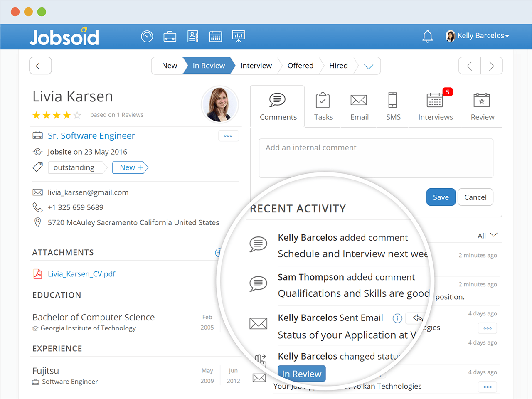Save the internal comment

[441, 197]
